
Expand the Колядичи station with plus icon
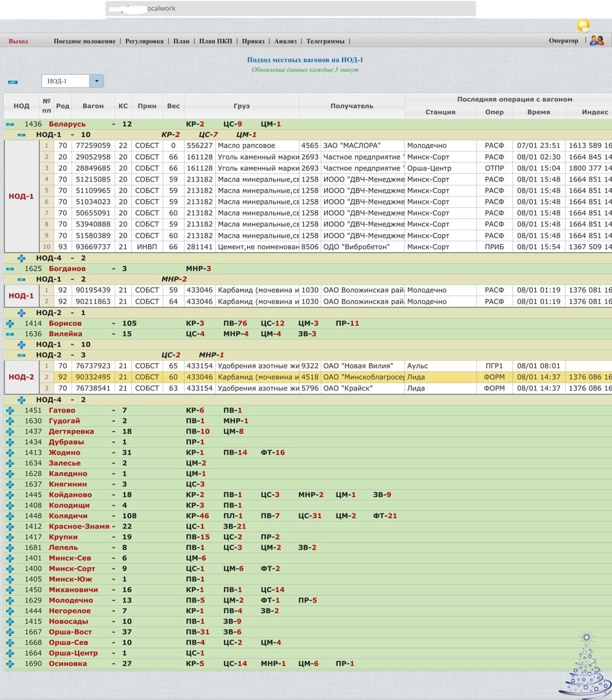pos(10,516)
